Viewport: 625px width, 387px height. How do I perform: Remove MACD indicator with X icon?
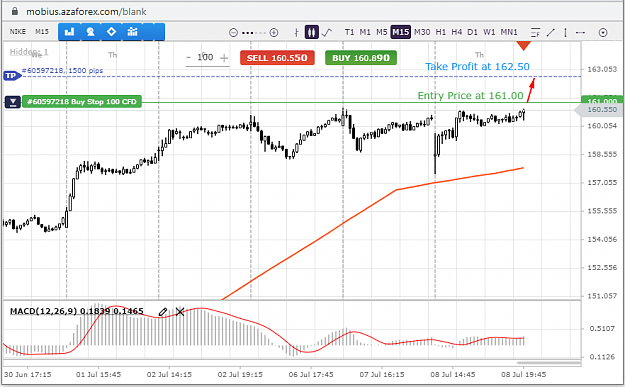pyautogui.click(x=180, y=312)
